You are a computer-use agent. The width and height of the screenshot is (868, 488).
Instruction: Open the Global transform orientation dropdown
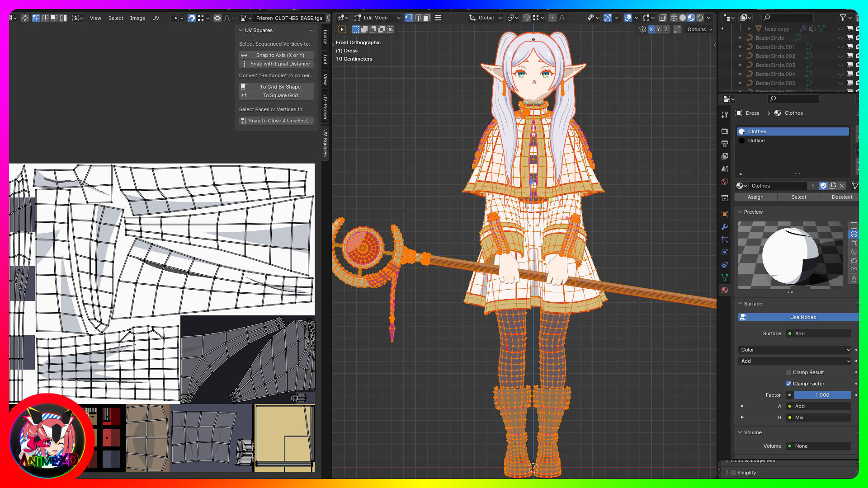coord(486,18)
